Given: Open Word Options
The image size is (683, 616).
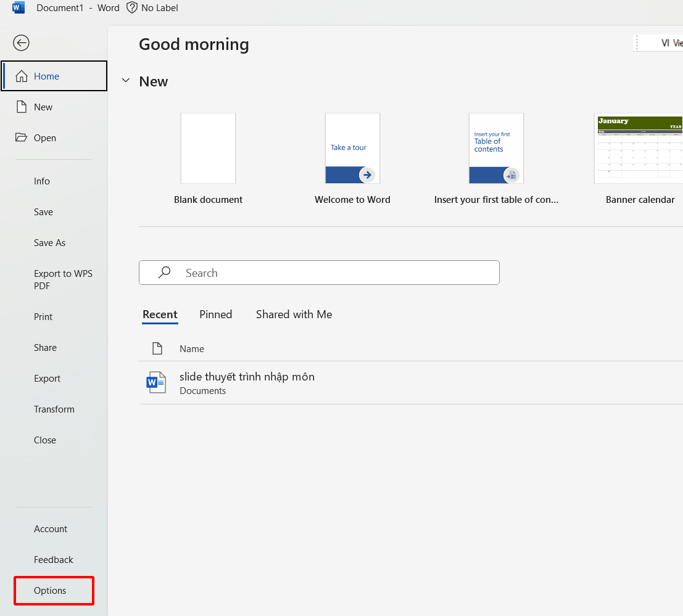Looking at the screenshot, I should click(50, 591).
